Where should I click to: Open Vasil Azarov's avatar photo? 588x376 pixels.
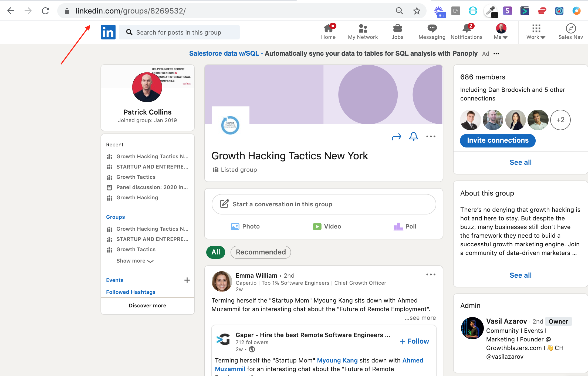coord(472,328)
